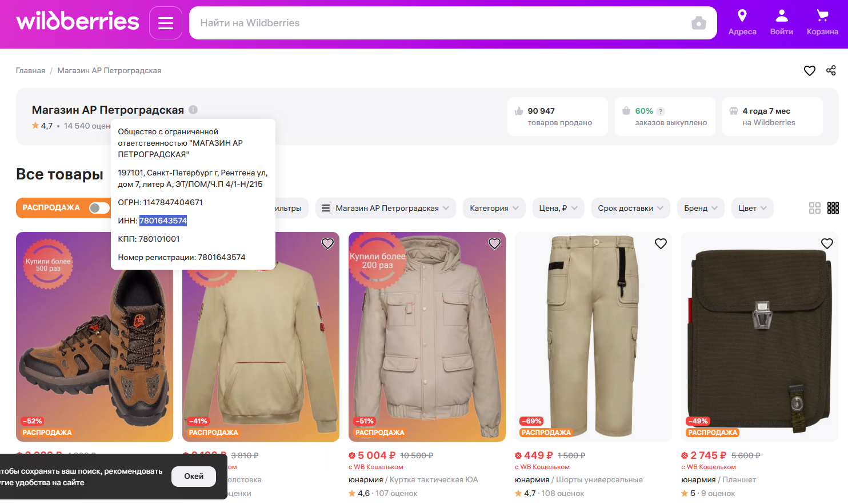Viewport: 848px width, 504px height.
Task: Click the ОГРН: 1147847404671 line
Action: (160, 202)
